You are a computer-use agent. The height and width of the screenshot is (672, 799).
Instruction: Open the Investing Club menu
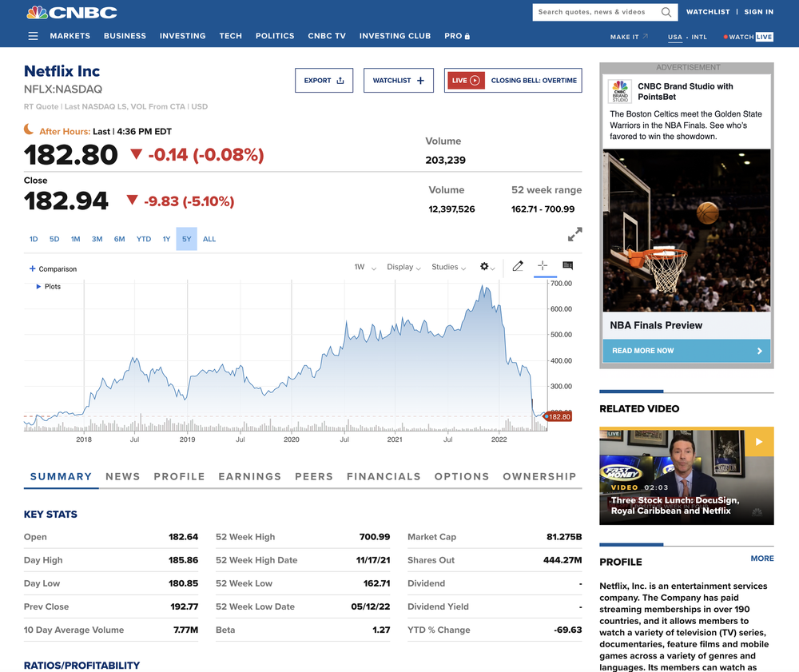pyautogui.click(x=395, y=36)
